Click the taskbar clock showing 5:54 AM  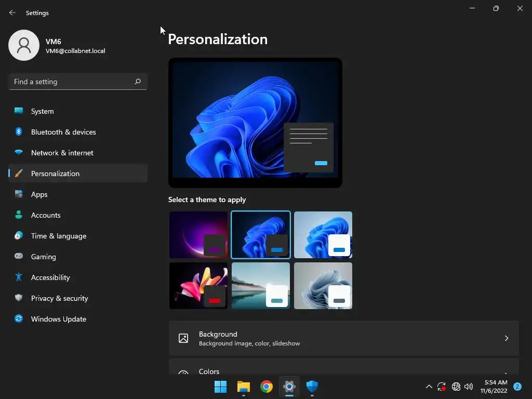tap(494, 387)
